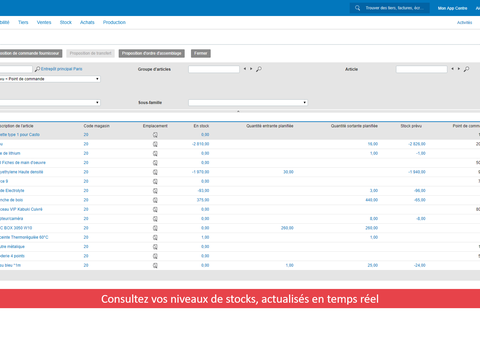This screenshot has width=480, height=360.
Task: Open Emplacement icon for 'Fiches de main d'oeuvre' row
Action: point(155,163)
